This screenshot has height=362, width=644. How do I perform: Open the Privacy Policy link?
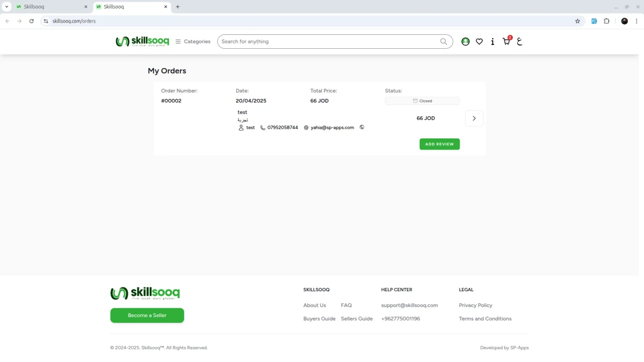click(475, 305)
